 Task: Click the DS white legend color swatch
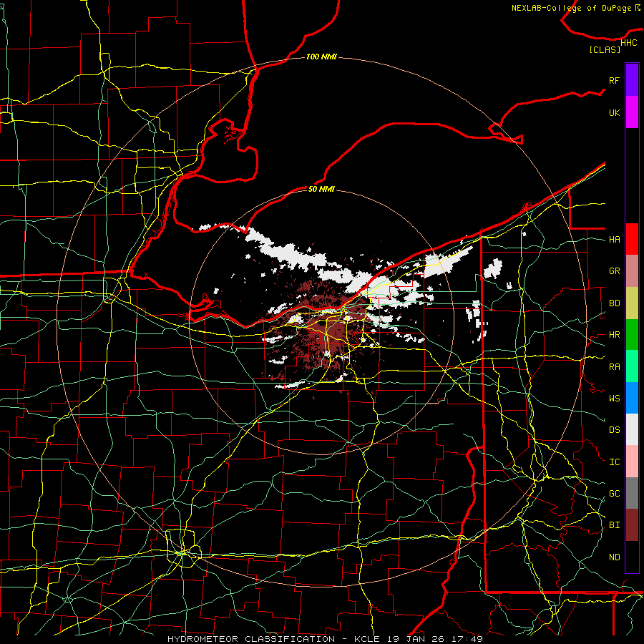[x=632, y=429]
